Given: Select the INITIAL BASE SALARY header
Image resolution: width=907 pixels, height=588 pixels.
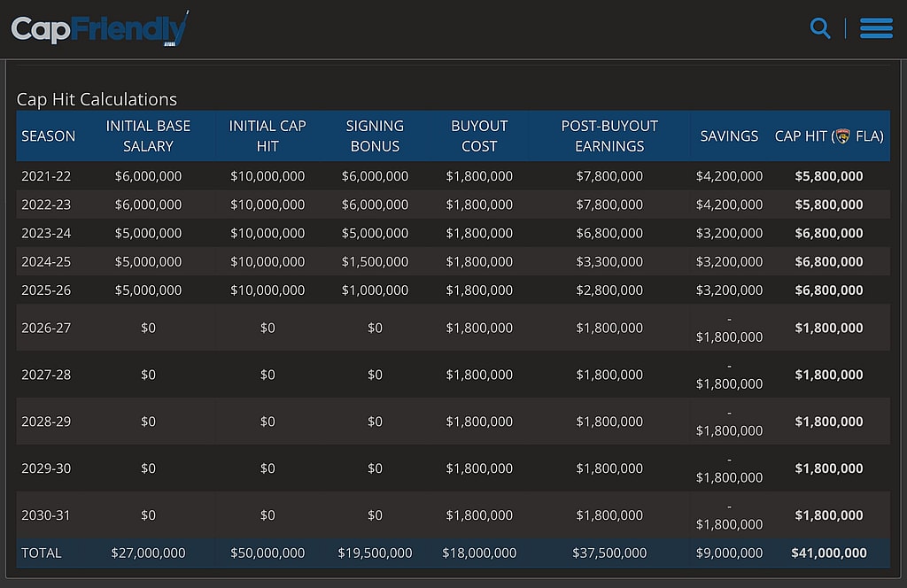Looking at the screenshot, I should [148, 136].
